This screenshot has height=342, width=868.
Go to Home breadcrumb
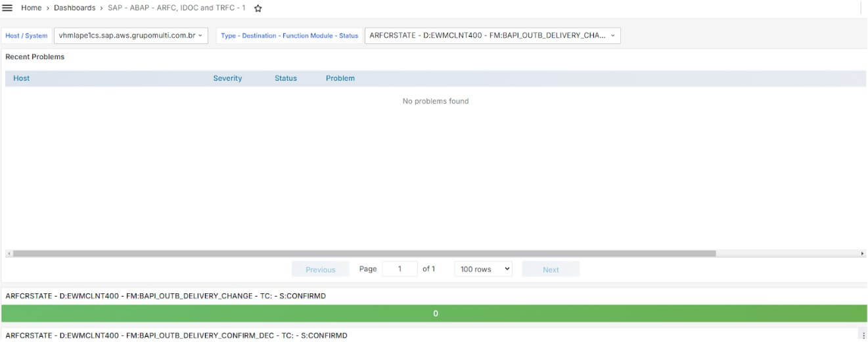tap(31, 8)
